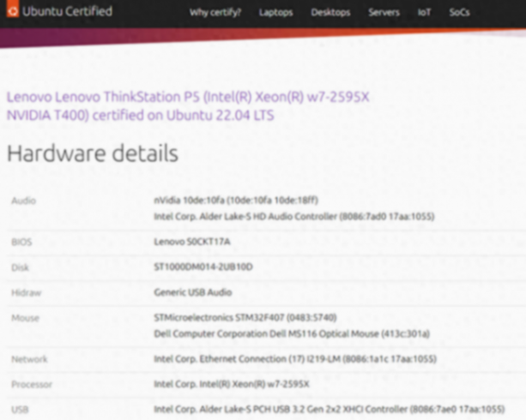
Task: Open the IoT section
Action: coord(424,12)
